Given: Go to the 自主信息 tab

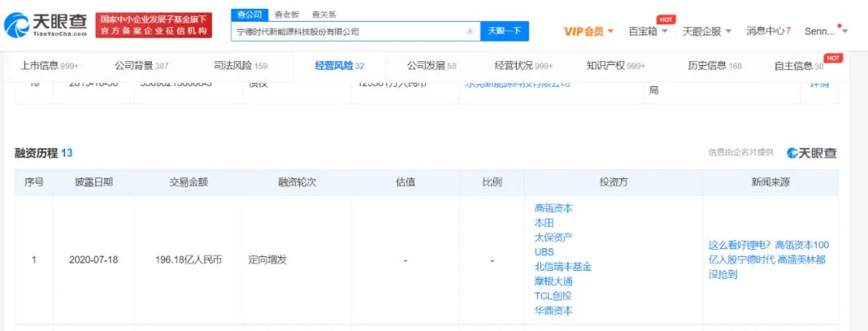Looking at the screenshot, I should click(x=799, y=65).
